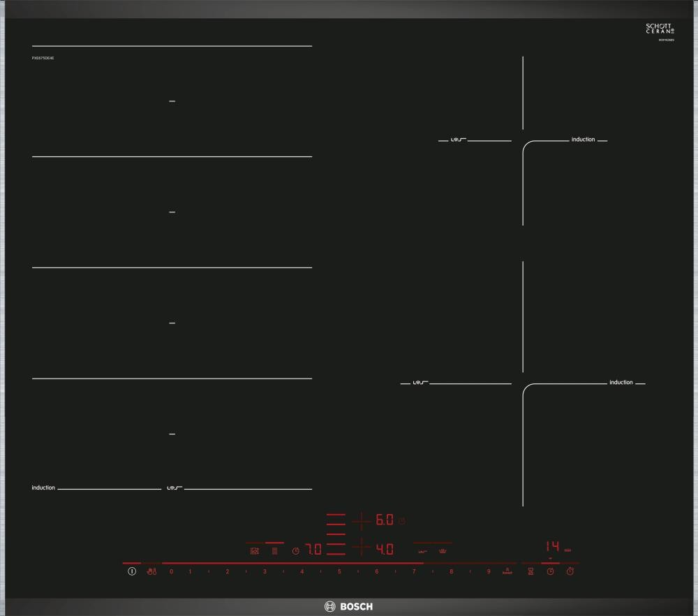
Task: Choose power level 9 on the scale
Action: pyautogui.click(x=489, y=571)
